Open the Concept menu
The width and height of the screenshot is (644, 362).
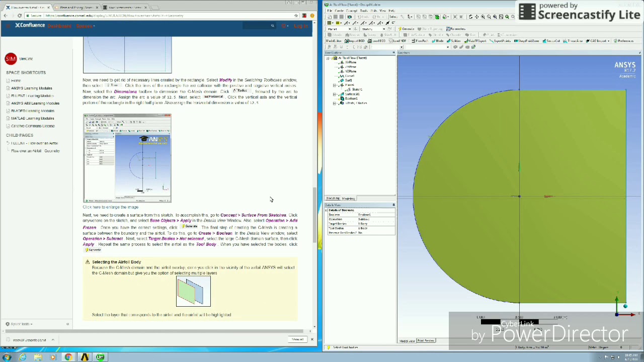352,11
